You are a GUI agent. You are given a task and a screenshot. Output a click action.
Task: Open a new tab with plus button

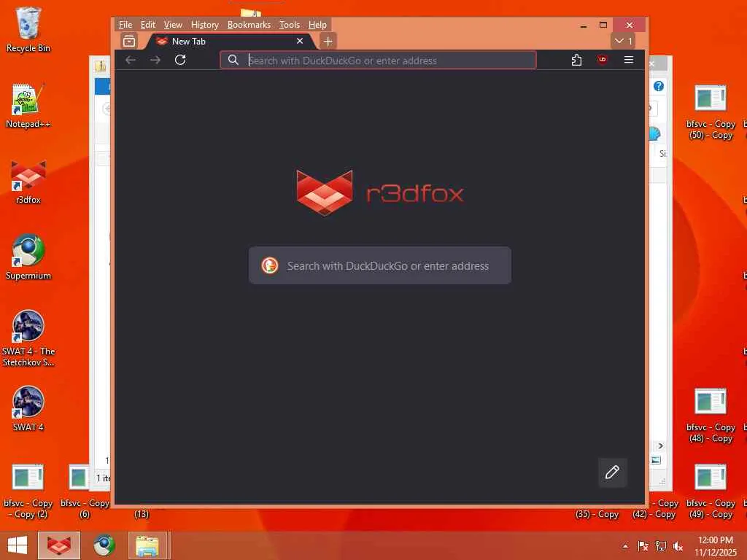(328, 42)
